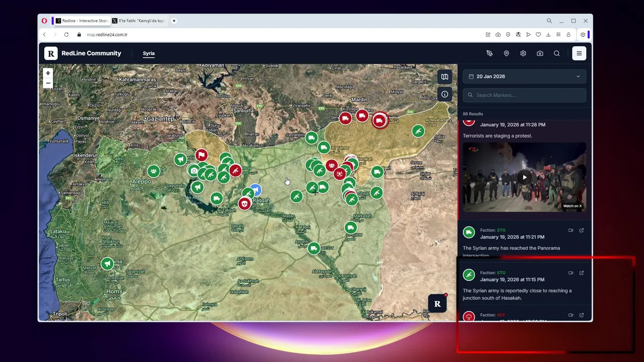Open the Opera easy setup sliders icon
The width and height of the screenshot is (644, 362).
(x=558, y=35)
